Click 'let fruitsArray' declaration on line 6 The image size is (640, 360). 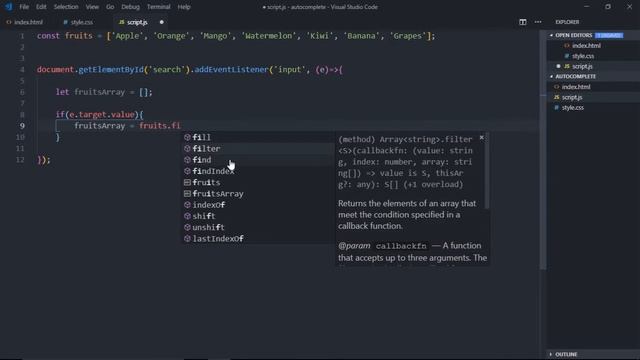tap(90, 92)
